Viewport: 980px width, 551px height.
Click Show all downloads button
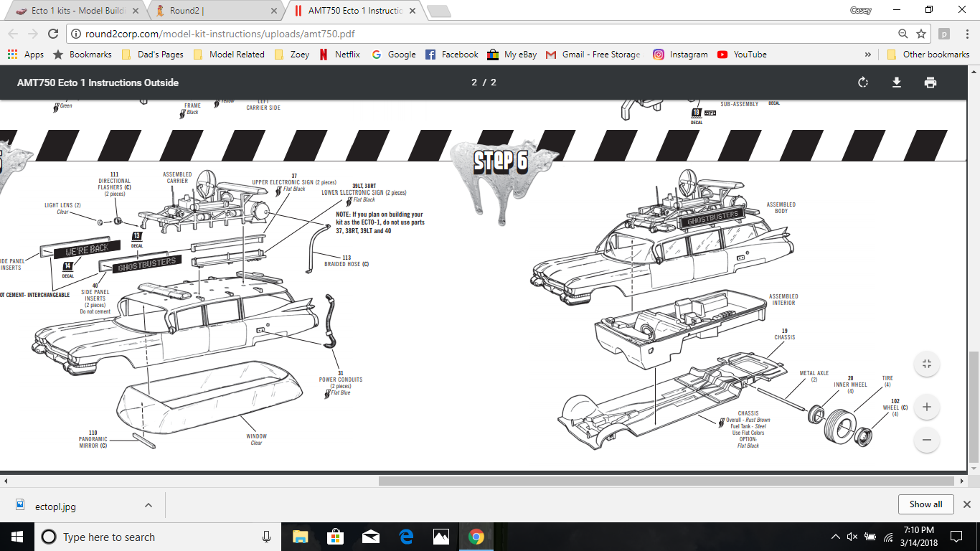[925, 504]
